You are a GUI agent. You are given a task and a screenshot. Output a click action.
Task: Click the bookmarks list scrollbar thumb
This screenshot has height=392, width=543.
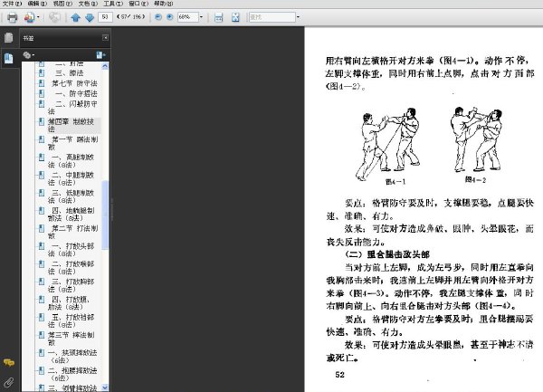105,215
